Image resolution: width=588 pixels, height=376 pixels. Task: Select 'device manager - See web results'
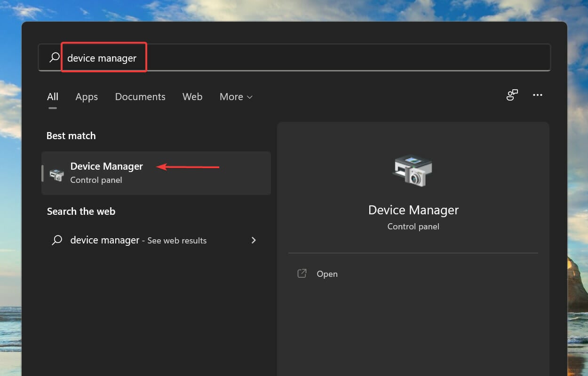tap(156, 240)
